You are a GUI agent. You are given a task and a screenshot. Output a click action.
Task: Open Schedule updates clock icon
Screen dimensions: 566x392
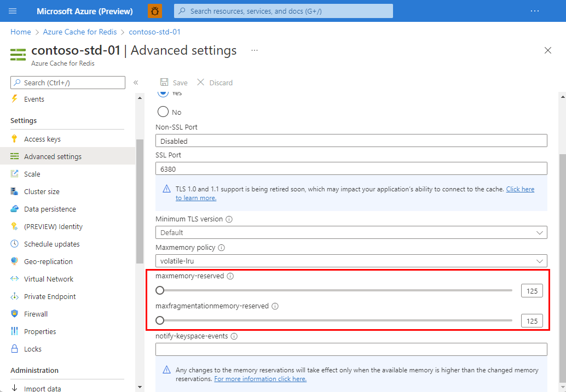15,244
